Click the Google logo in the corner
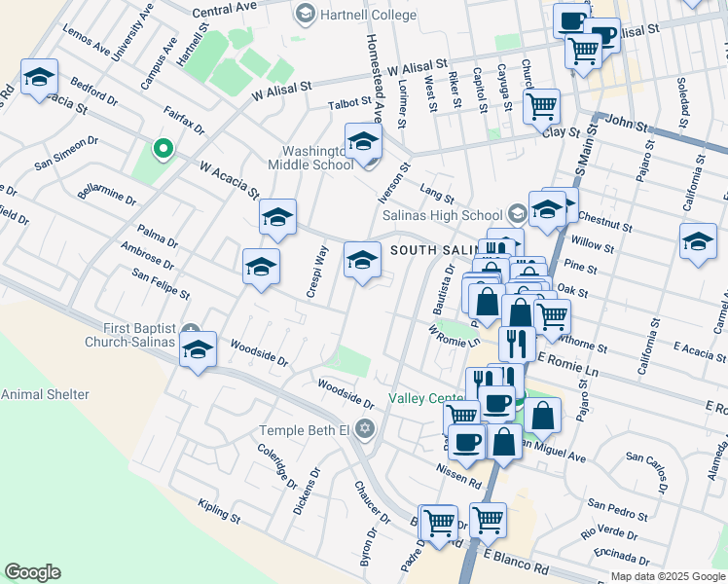This screenshot has height=584, width=728. [32, 572]
